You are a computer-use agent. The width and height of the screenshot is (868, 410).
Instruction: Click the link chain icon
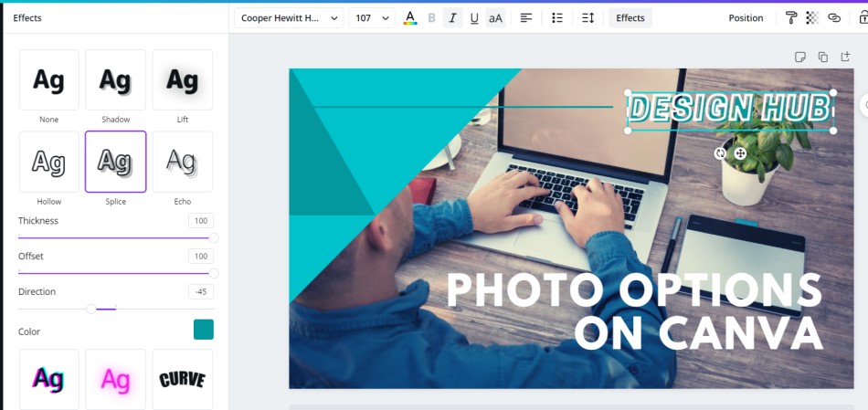[833, 17]
